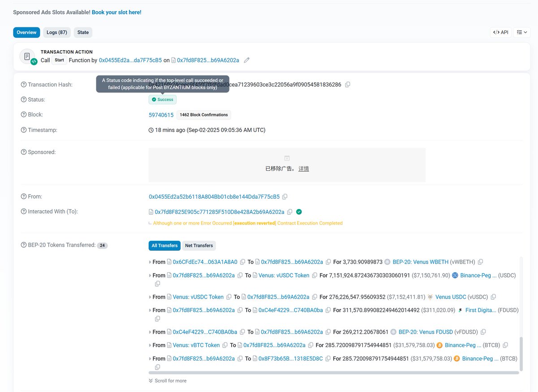This screenshot has height=392, width=538.
Task: Copy the 0x6CFdEc74...063A1A8A0 sender address
Action: tap(243, 262)
